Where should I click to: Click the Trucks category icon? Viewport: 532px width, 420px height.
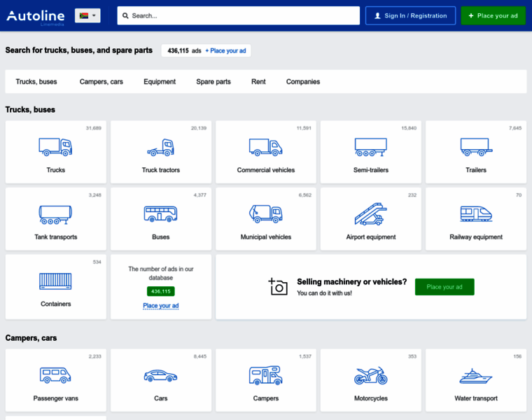tap(55, 146)
